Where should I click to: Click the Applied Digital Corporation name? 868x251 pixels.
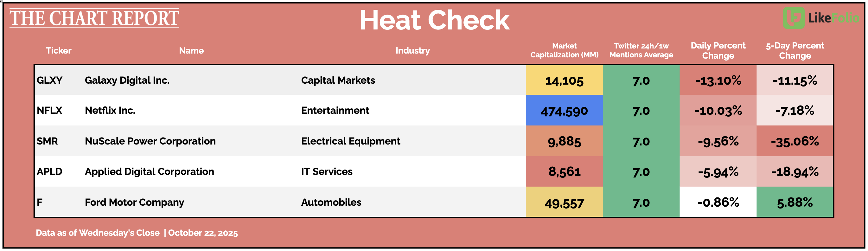(149, 171)
